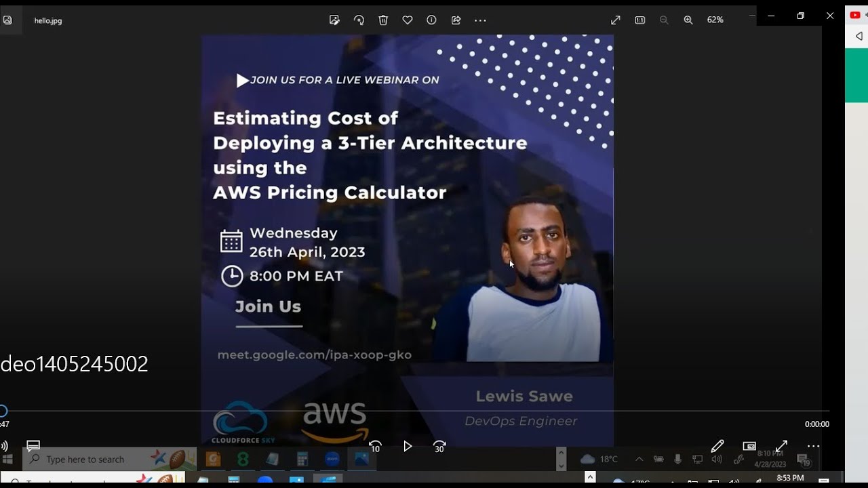Open the edit image tool in Photos
The width and height of the screenshot is (868, 488).
click(x=334, y=20)
